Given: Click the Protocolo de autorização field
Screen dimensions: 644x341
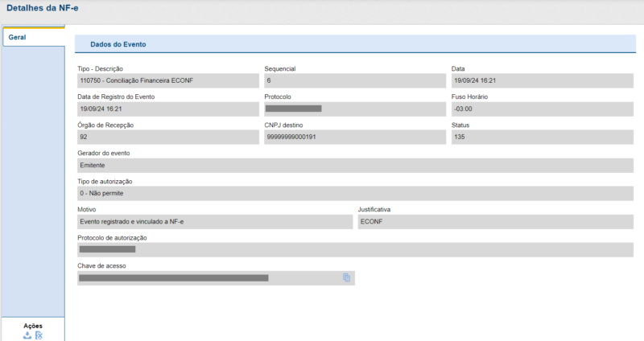Looking at the screenshot, I should [355, 249].
